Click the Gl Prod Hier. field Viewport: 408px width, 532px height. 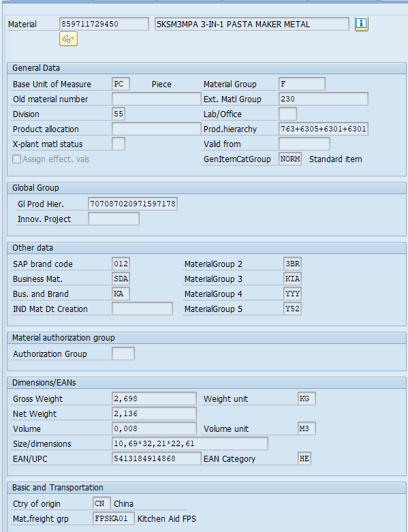pyautogui.click(x=133, y=204)
